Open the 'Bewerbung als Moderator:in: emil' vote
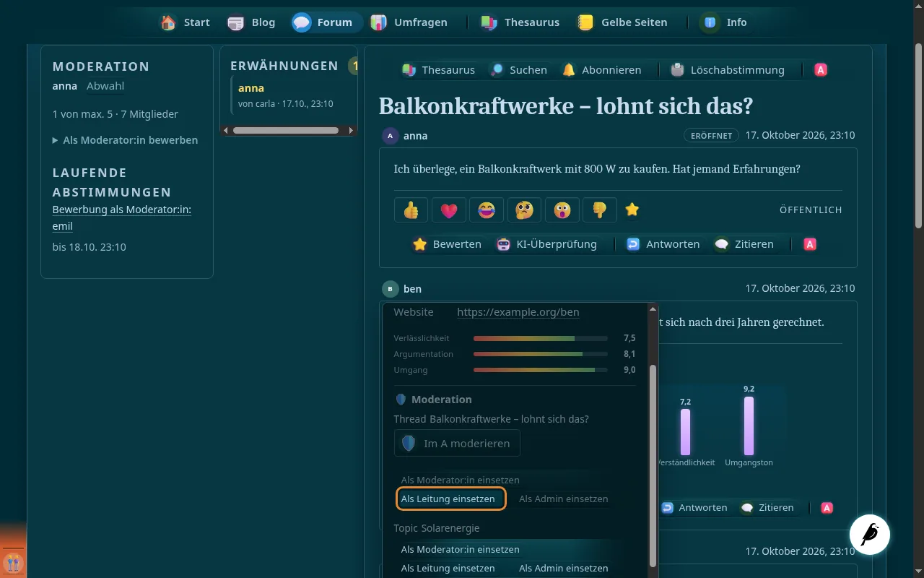Viewport: 924px width, 578px height. click(x=122, y=217)
